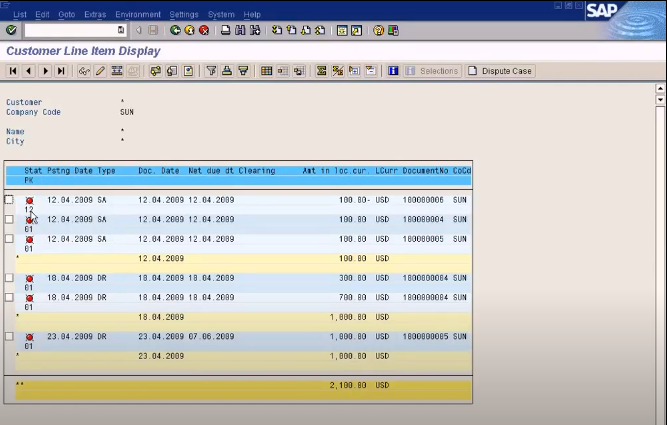Open the Customize Local Layout icon
Screen dimensions: 667x425
[x=393, y=30]
